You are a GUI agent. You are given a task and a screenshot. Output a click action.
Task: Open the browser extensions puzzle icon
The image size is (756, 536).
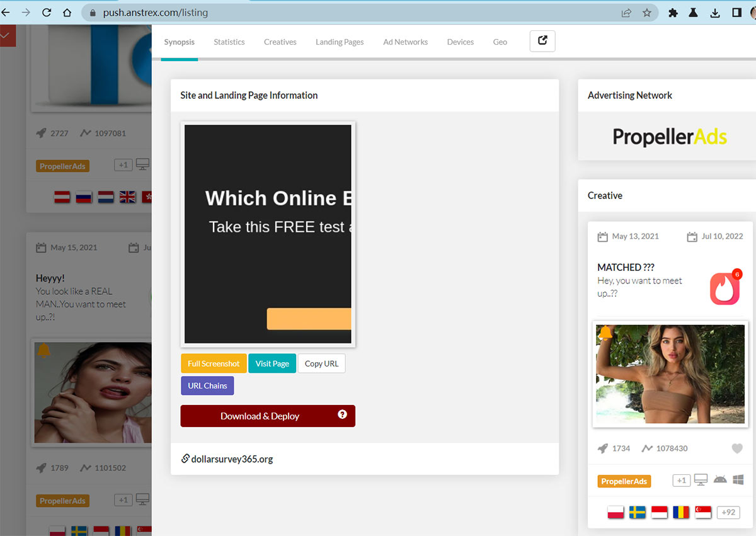(x=673, y=12)
